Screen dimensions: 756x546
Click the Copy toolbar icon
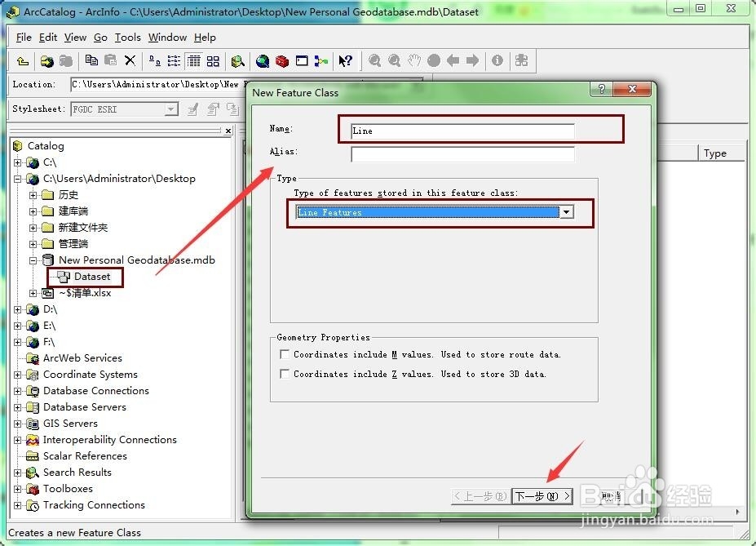coord(91,60)
